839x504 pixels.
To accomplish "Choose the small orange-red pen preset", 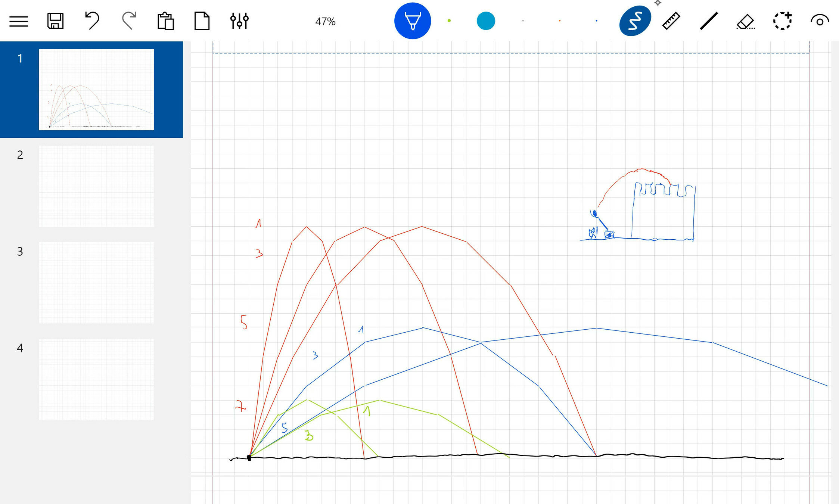I will [x=559, y=21].
